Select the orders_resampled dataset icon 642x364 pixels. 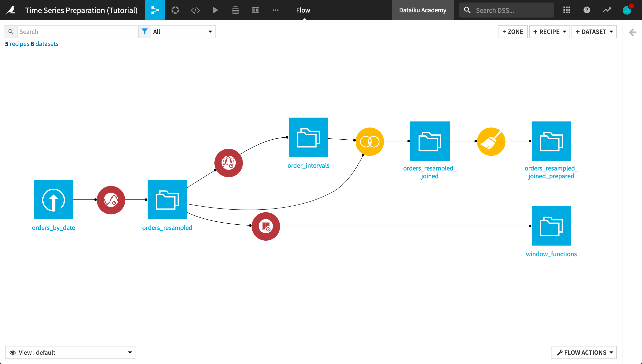click(x=167, y=200)
